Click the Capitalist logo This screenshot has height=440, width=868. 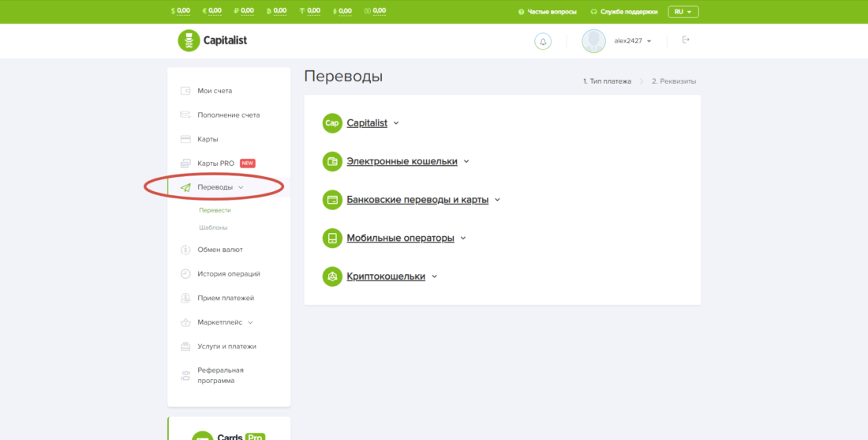[212, 40]
